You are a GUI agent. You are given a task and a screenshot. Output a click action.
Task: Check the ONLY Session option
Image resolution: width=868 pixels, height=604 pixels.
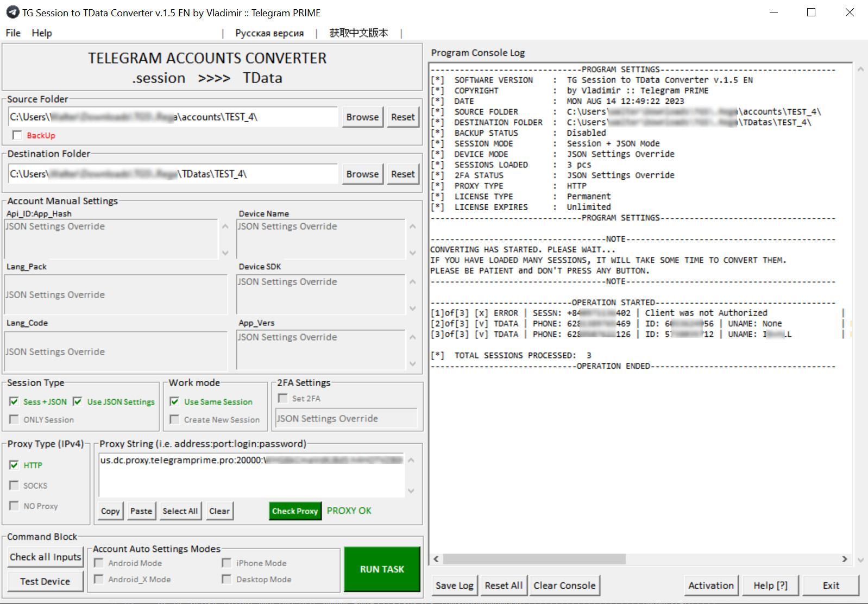point(14,419)
